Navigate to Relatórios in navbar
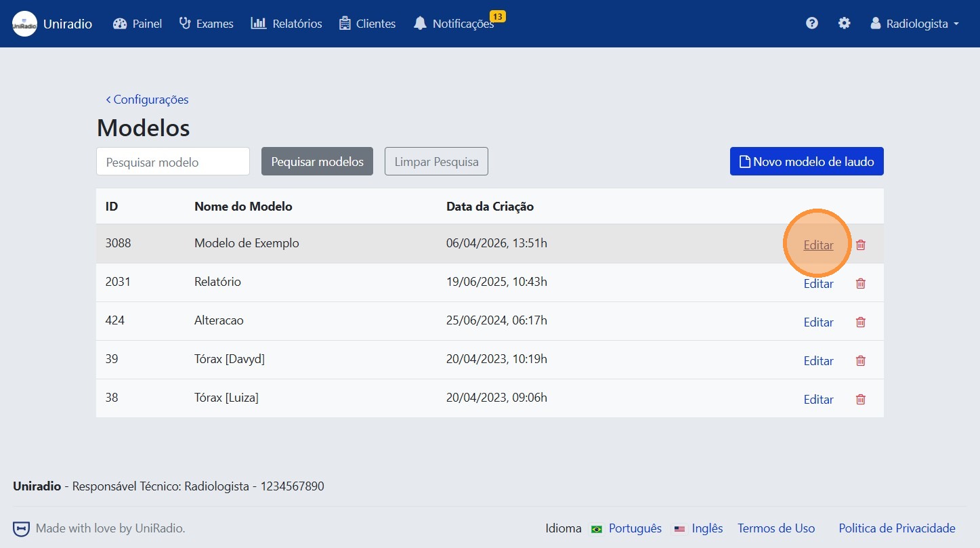This screenshot has height=548, width=980. pos(286,24)
